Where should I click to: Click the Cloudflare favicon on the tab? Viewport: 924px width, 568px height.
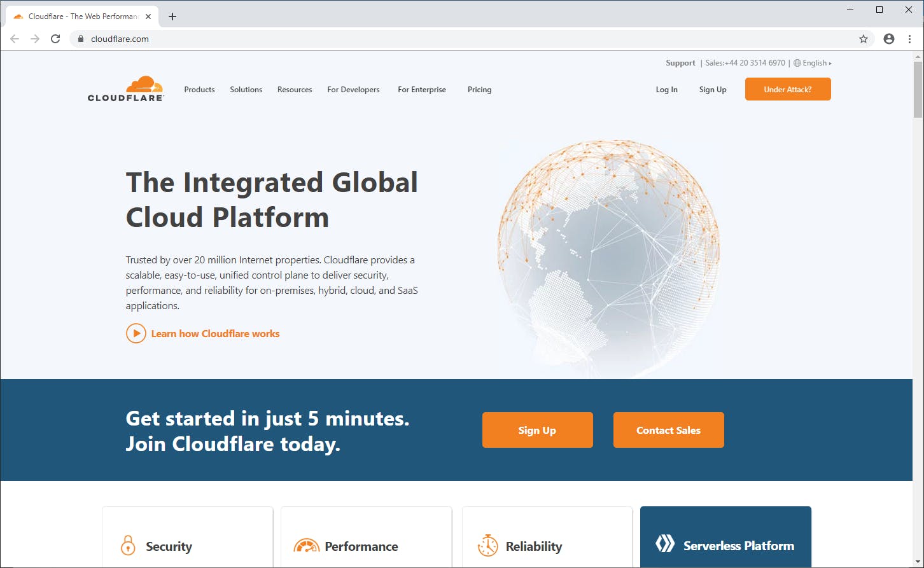click(x=18, y=17)
